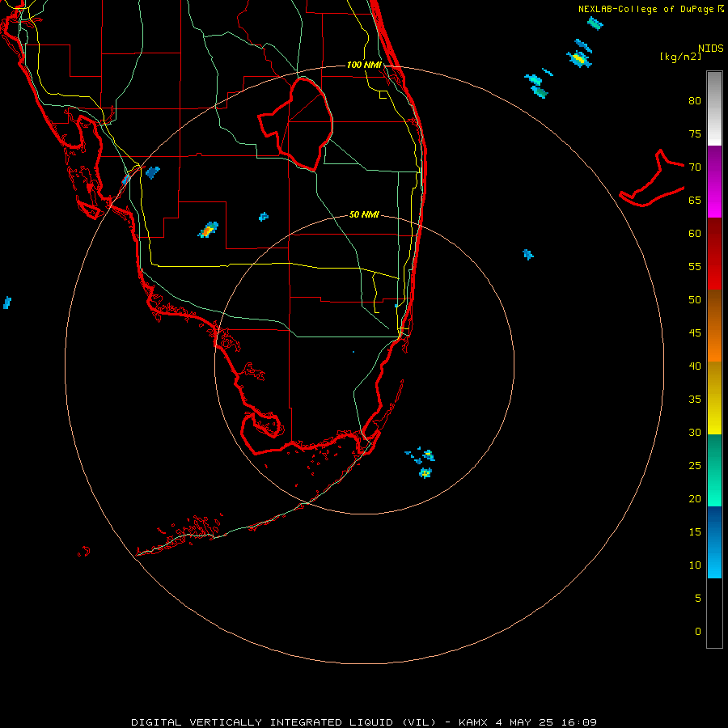Click the 55 value on the color scale
The height and width of the screenshot is (728, 728).
tap(695, 266)
